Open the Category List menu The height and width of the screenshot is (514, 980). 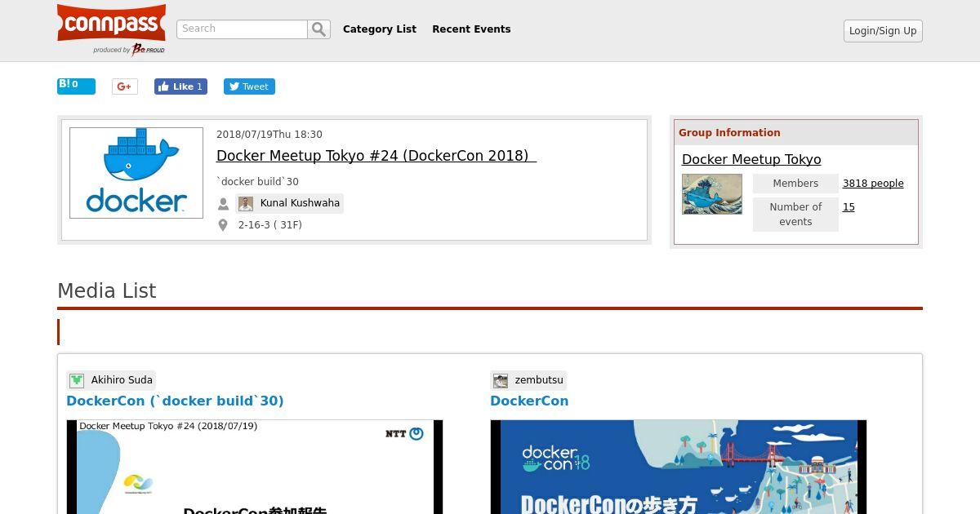(380, 29)
